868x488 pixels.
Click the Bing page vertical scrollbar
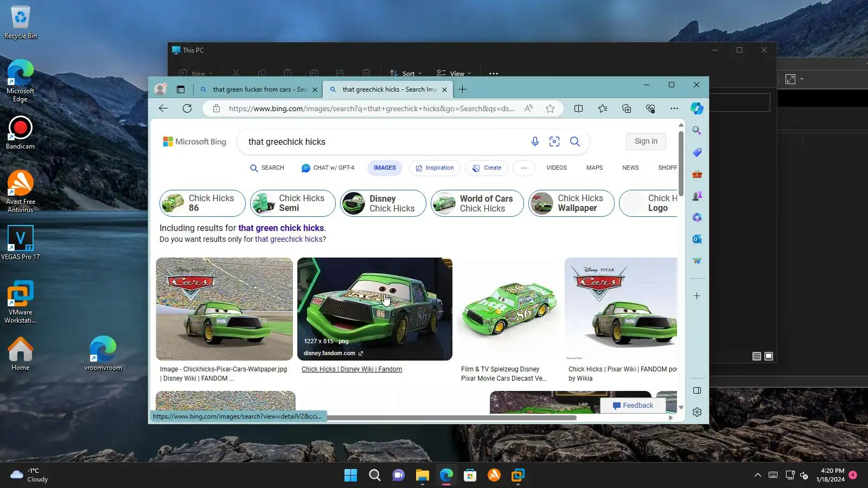681,165
